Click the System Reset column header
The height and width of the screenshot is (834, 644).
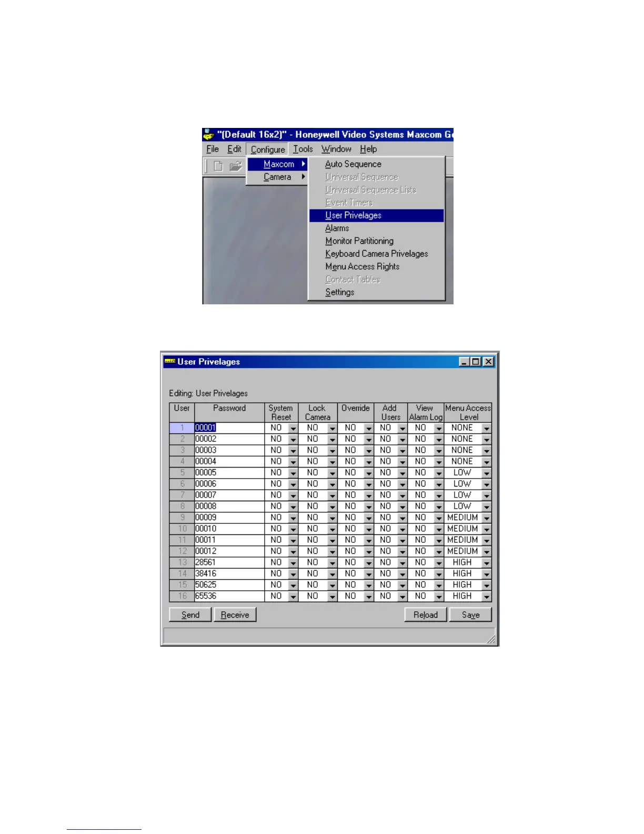(281, 413)
